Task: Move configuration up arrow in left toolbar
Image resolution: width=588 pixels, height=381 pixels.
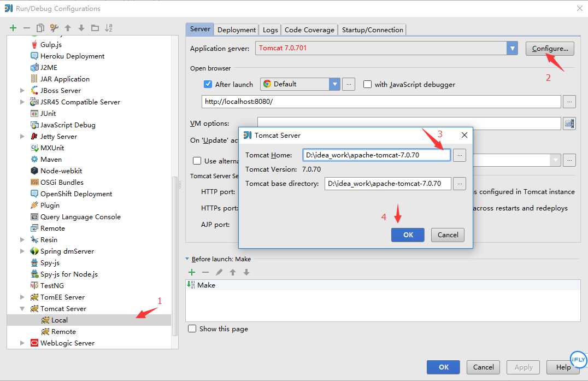Action: pyautogui.click(x=68, y=28)
